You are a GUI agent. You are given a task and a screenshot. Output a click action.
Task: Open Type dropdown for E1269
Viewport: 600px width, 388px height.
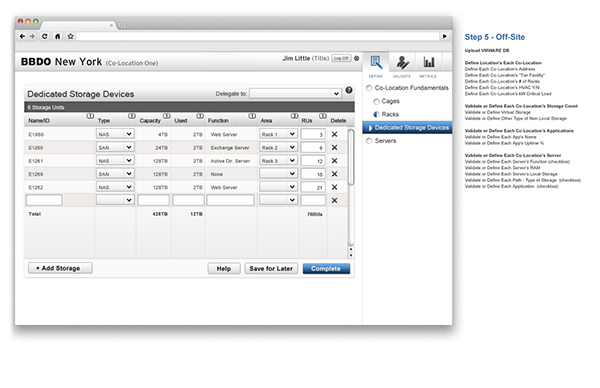pyautogui.click(x=115, y=174)
